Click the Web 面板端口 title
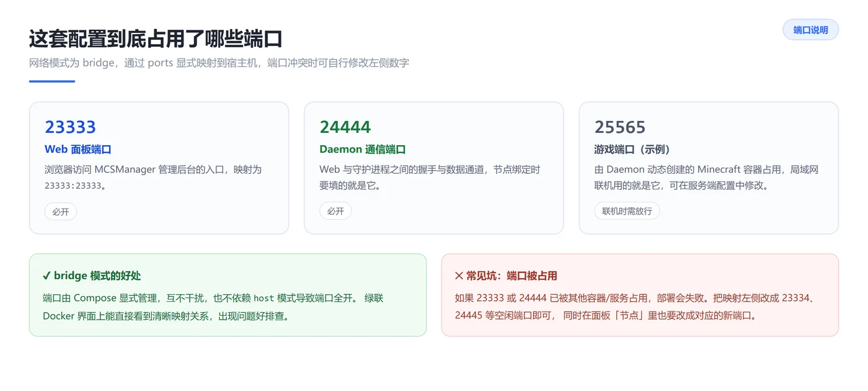The image size is (868, 391). pyautogui.click(x=78, y=150)
